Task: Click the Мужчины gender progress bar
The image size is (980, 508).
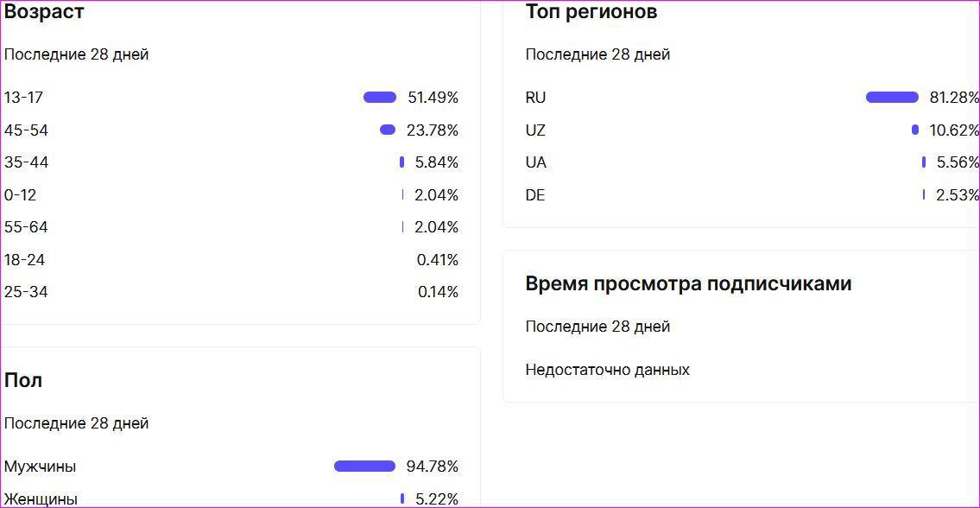Action: [x=364, y=467]
